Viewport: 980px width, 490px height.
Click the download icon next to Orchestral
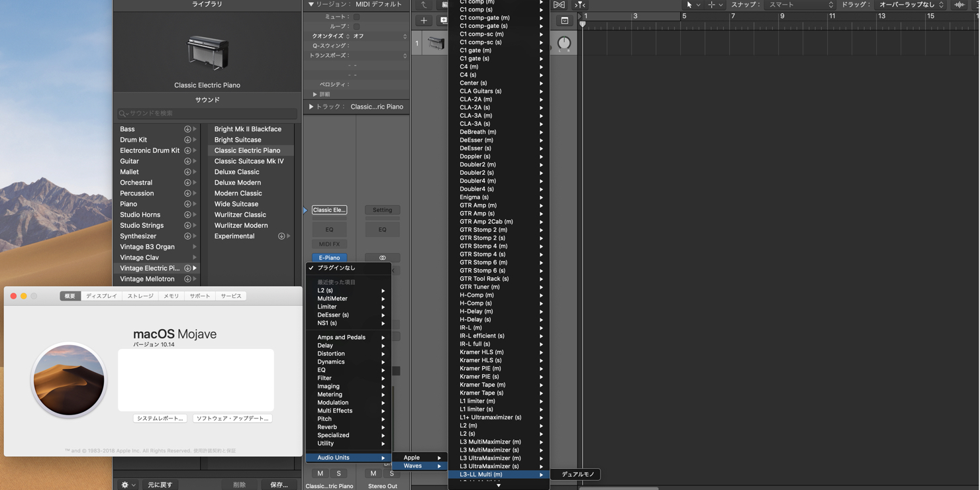(187, 183)
